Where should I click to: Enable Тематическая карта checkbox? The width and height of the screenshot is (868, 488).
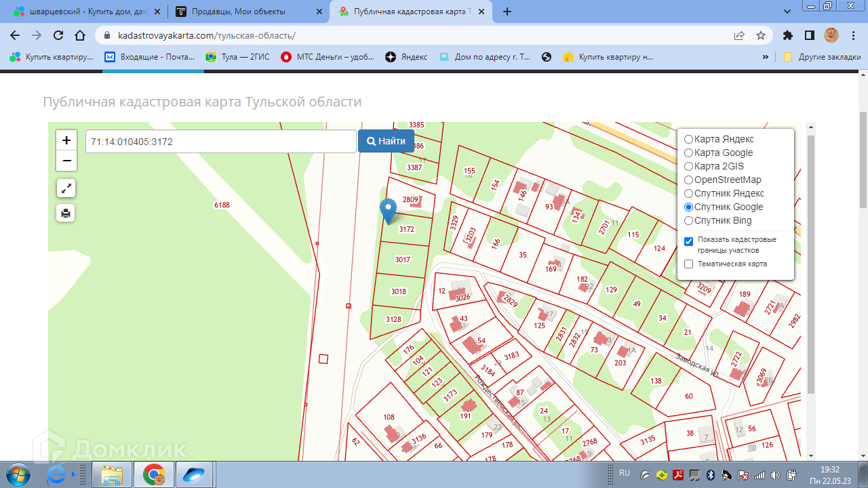[x=689, y=264]
